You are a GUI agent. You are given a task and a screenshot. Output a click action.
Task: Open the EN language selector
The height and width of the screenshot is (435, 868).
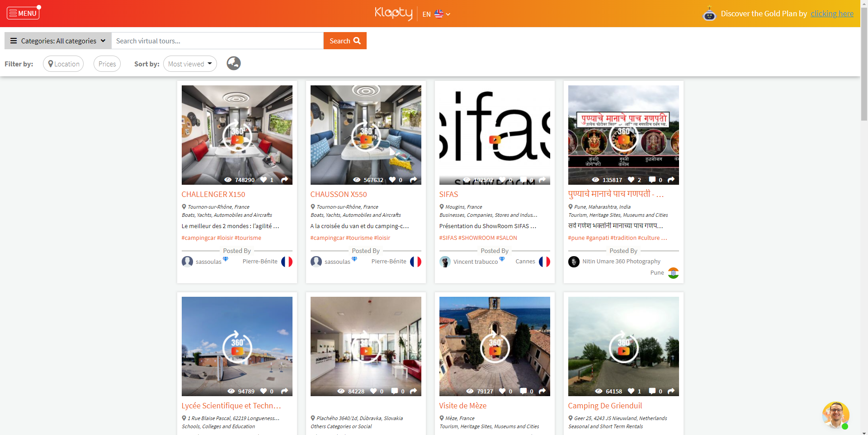(x=436, y=14)
